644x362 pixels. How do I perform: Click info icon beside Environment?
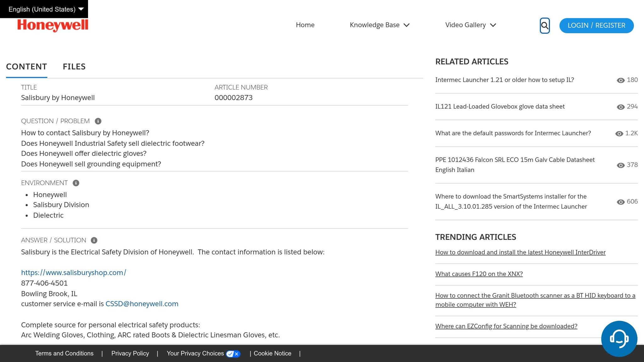coord(76,183)
